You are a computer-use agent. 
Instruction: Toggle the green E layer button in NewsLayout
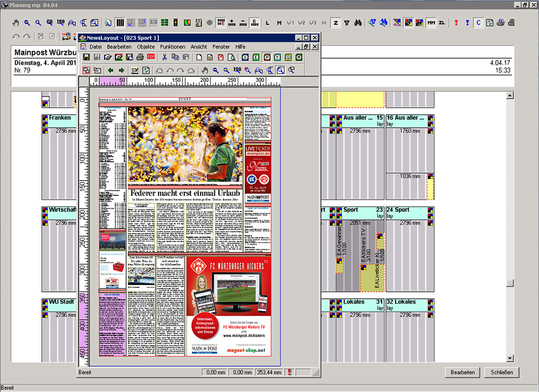(256, 57)
